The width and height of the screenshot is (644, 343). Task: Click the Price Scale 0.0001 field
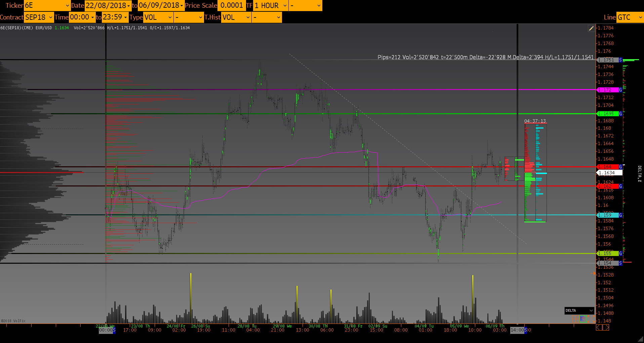click(x=232, y=5)
